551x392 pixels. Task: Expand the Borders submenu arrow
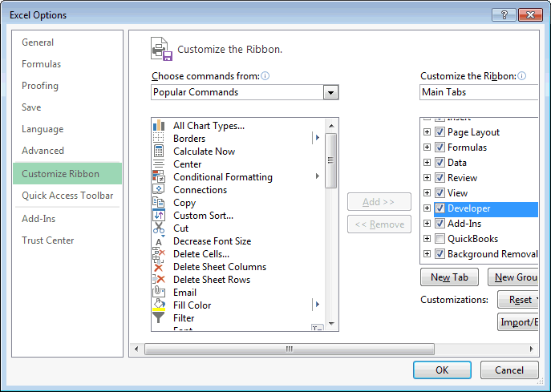click(x=318, y=138)
